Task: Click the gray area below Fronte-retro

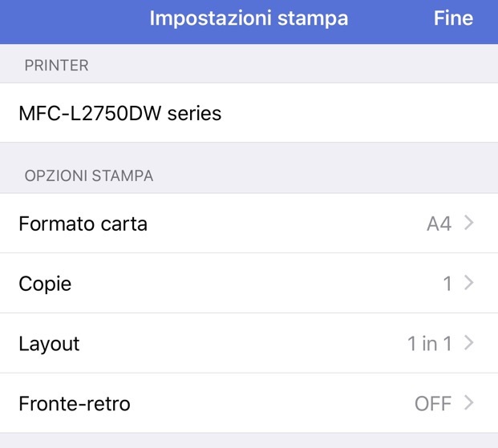Action: (249, 441)
